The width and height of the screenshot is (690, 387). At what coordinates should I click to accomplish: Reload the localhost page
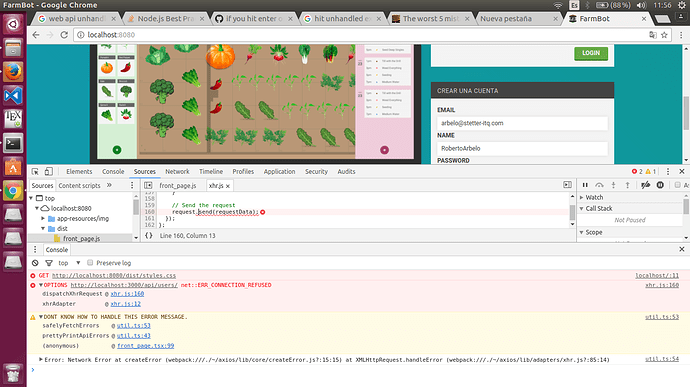tap(64, 35)
